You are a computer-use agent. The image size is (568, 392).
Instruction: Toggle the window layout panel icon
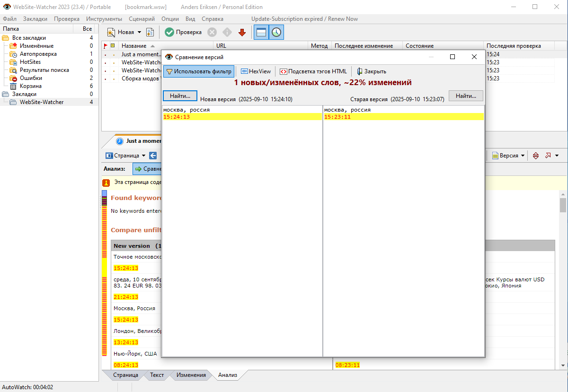261,32
